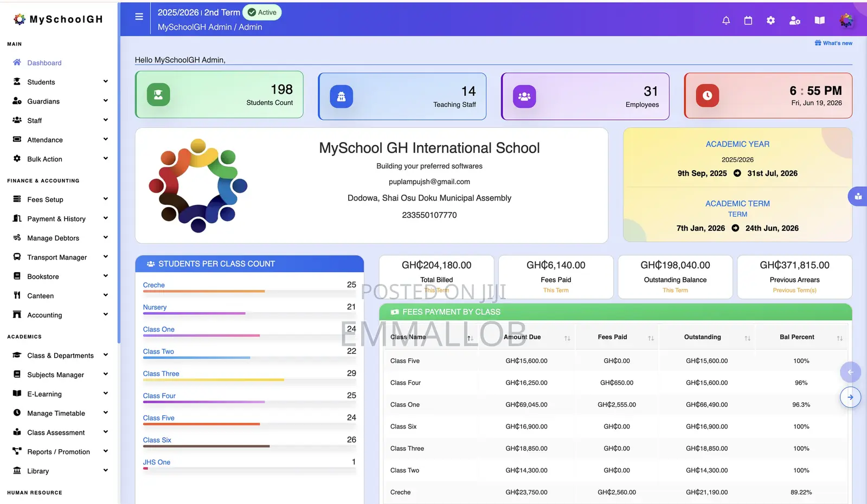867x504 pixels.
Task: Click the MySchoolGH logo icon in sidebar
Action: click(20, 20)
